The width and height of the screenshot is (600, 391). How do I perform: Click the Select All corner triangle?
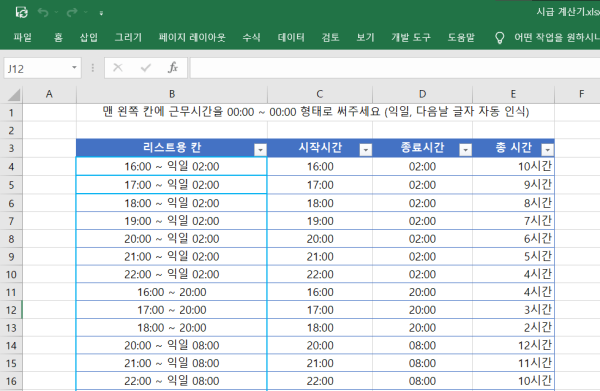[14, 94]
